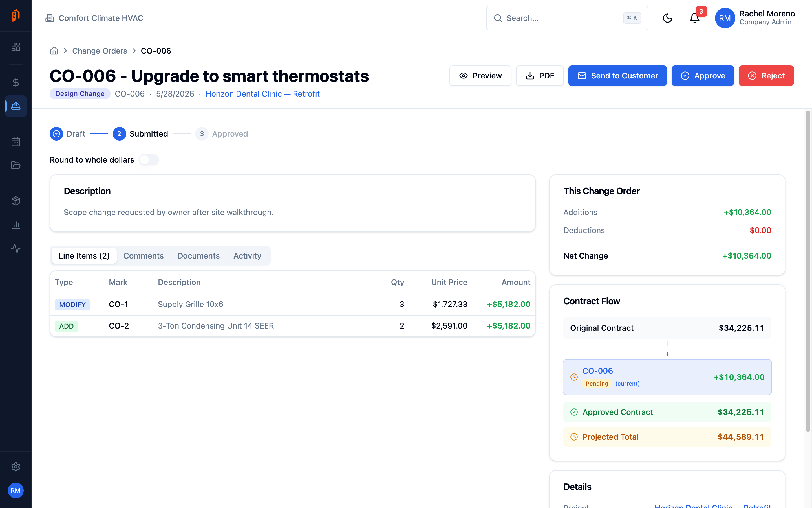
Task: Click the CO-1 mark cell
Action: (x=118, y=305)
